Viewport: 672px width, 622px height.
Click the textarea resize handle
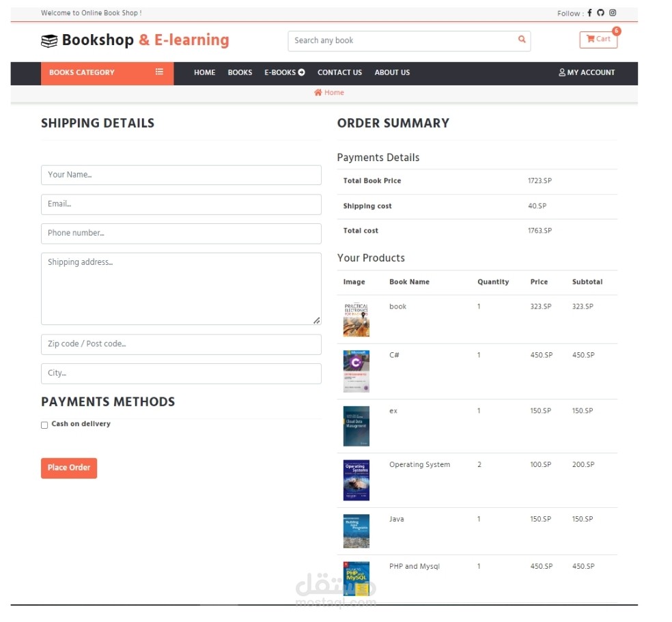click(317, 320)
